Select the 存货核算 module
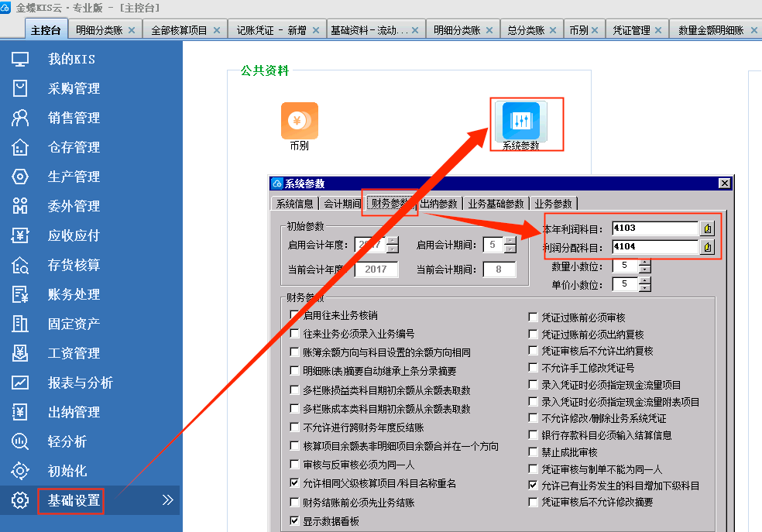762x532 pixels. [74, 265]
